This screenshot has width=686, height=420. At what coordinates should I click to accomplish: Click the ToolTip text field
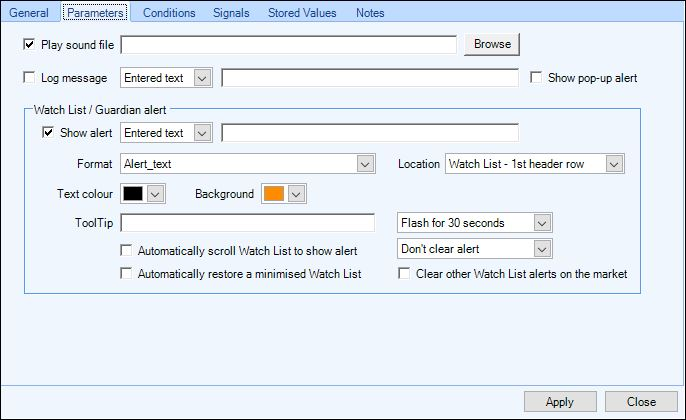(x=248, y=223)
